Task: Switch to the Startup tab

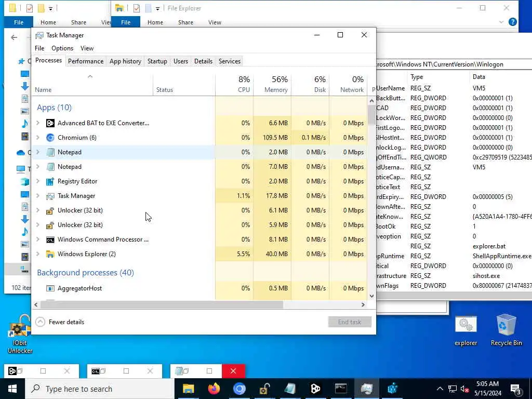Action: pos(157,61)
